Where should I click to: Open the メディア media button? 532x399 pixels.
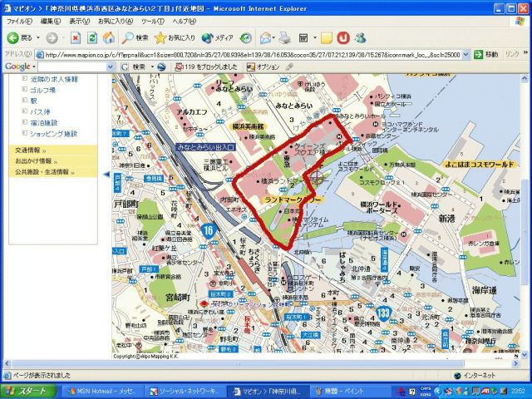coord(217,38)
